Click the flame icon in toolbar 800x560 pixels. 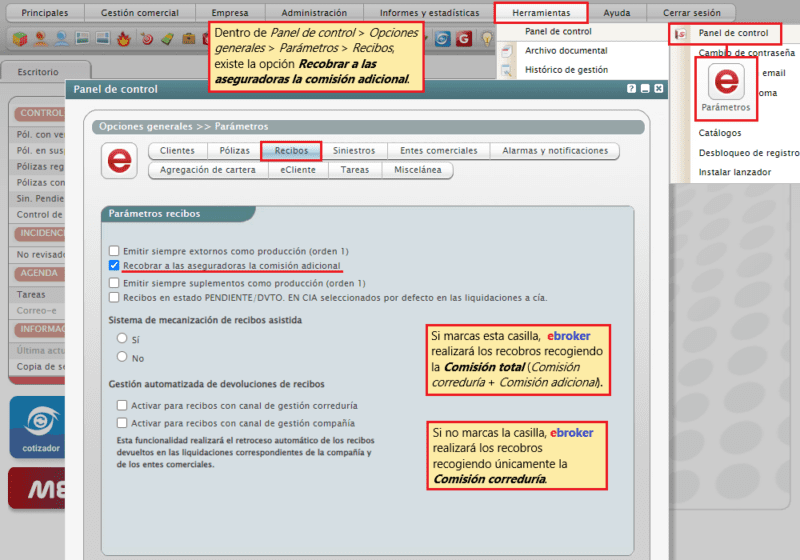[123, 39]
